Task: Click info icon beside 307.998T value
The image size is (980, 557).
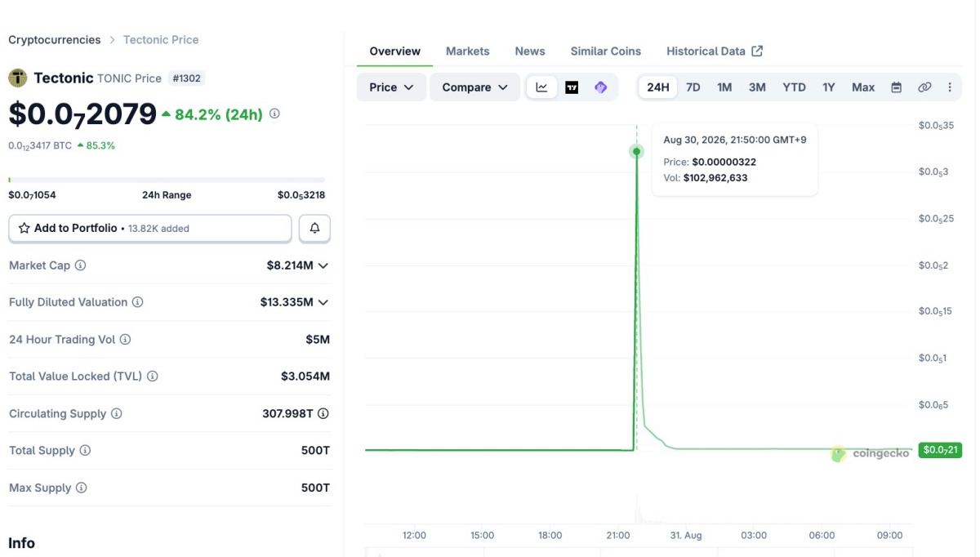Action: pyautogui.click(x=323, y=413)
